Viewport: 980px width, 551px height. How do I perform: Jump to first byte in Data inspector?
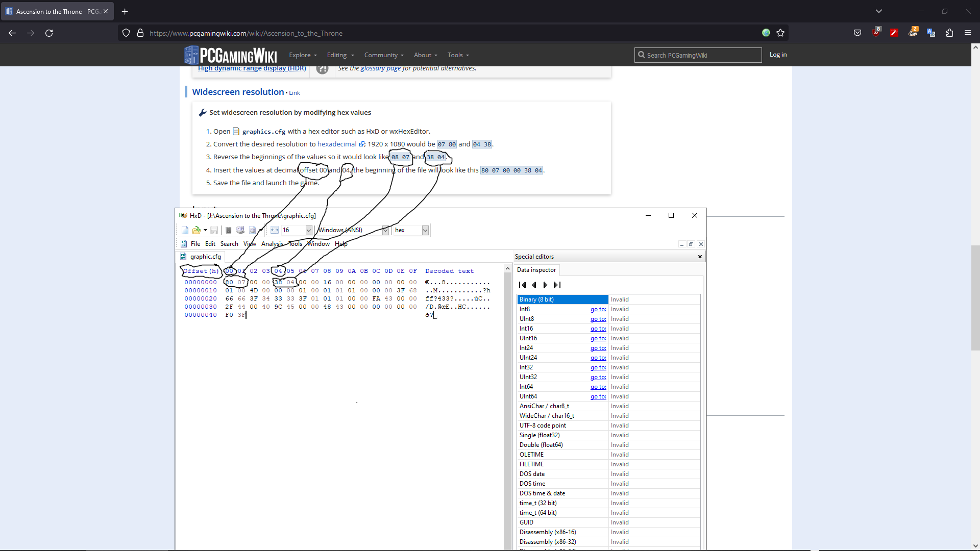click(x=522, y=285)
